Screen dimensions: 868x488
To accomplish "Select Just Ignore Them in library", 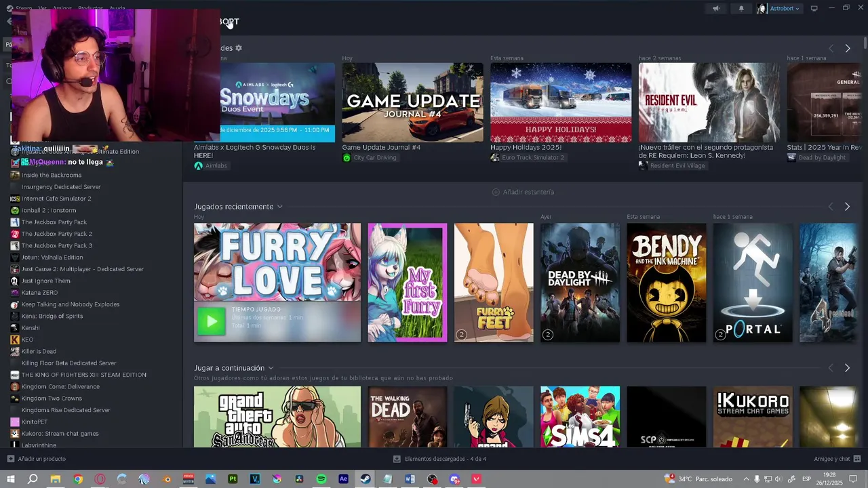I will tap(45, 281).
